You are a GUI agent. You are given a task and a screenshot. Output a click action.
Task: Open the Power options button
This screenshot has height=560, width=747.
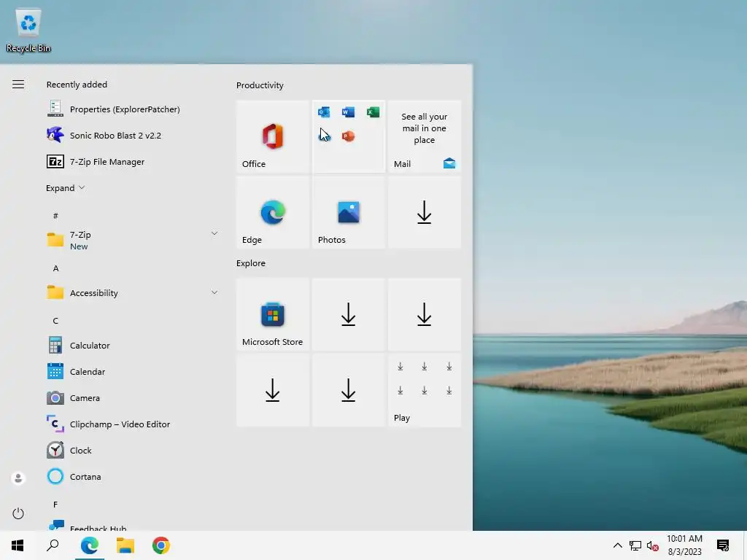18,513
